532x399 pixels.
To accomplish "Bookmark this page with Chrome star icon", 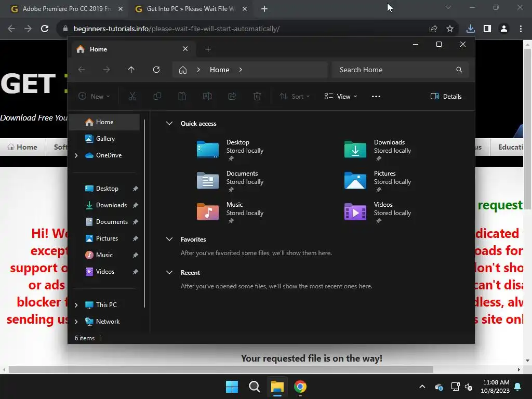I will click(x=450, y=29).
